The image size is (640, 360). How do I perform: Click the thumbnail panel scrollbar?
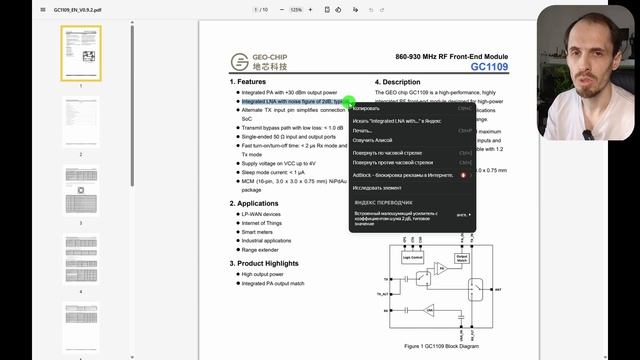click(132, 106)
